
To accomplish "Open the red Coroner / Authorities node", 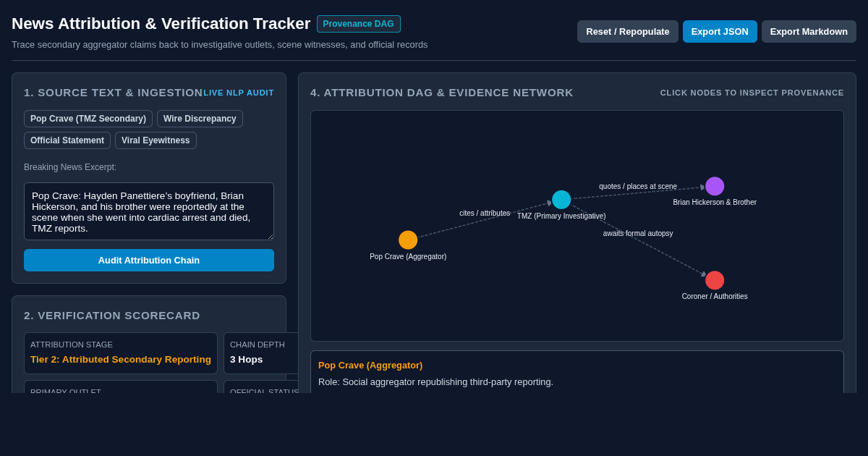I will tap(715, 280).
